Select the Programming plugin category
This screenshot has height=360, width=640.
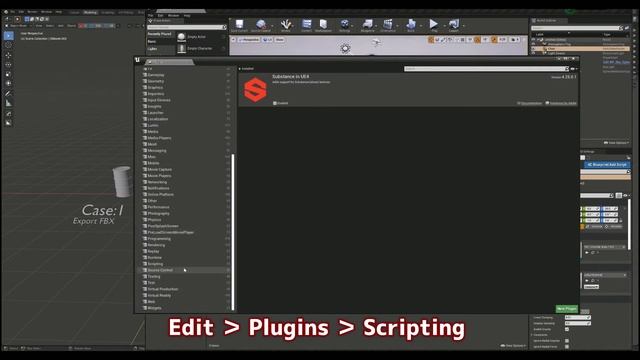tap(159, 239)
